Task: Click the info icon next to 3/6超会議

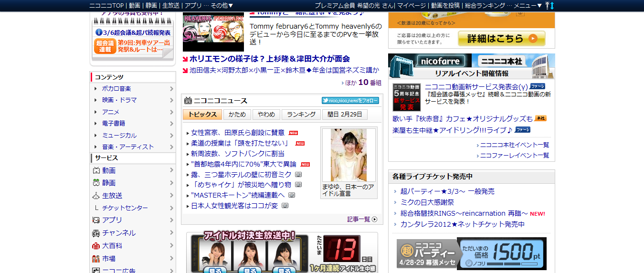Action: point(99,32)
